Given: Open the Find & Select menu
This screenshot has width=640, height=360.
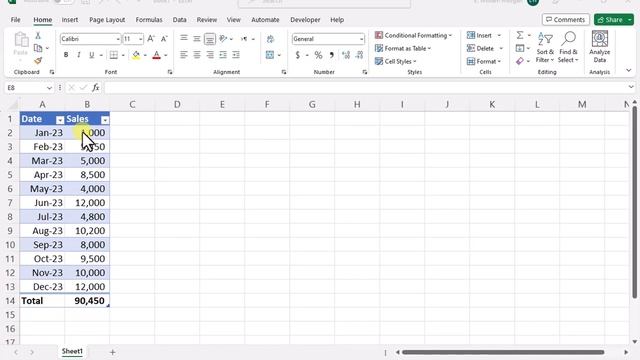Looking at the screenshot, I should click(568, 47).
